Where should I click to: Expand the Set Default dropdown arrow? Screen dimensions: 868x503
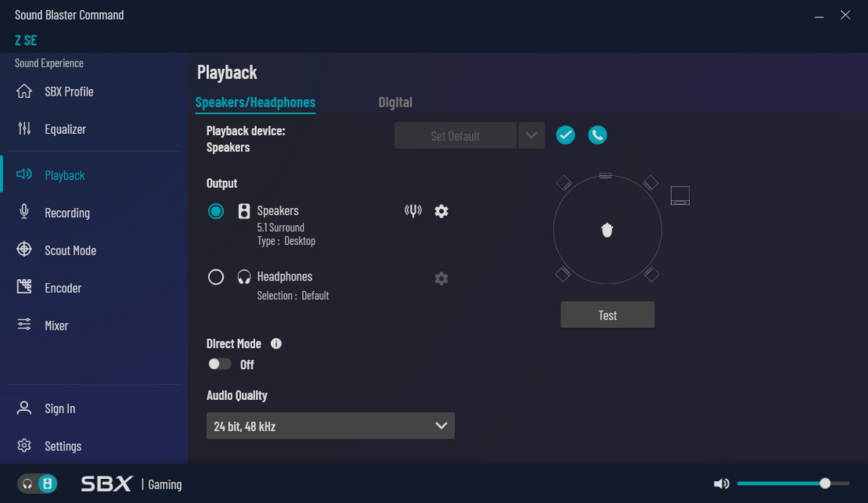(531, 136)
